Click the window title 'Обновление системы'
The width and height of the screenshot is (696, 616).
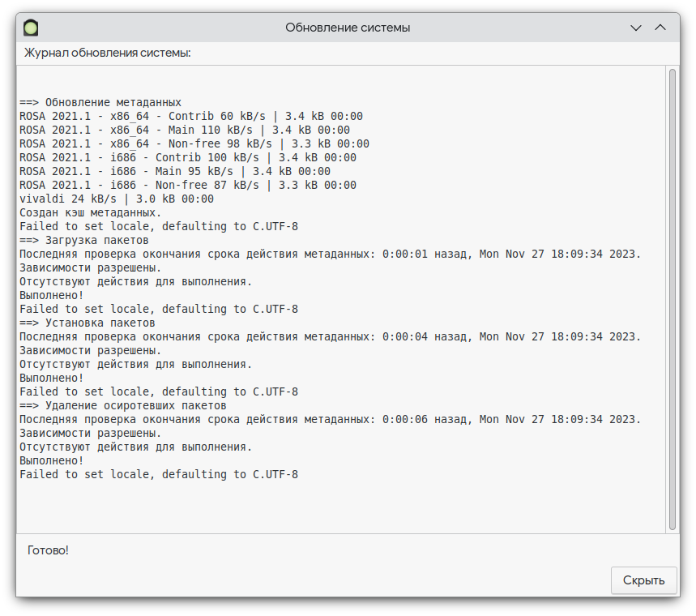(x=348, y=28)
